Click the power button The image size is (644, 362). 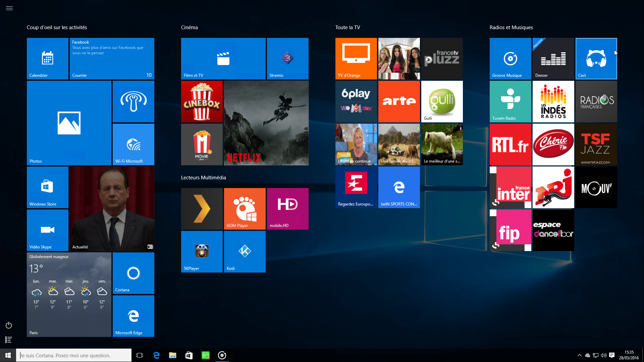pos(8,325)
